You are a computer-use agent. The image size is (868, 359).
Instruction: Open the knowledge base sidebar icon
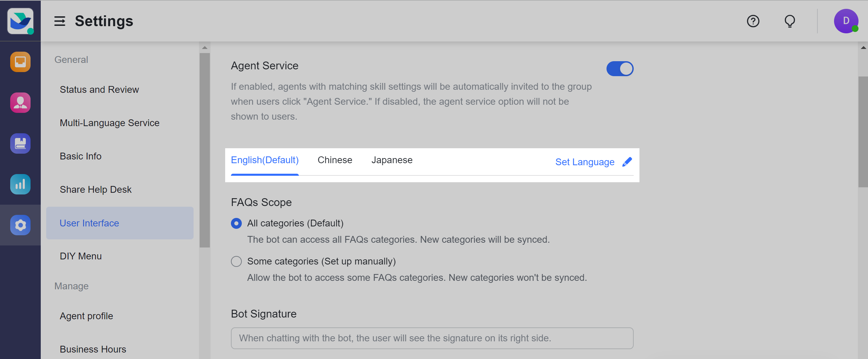tap(20, 143)
